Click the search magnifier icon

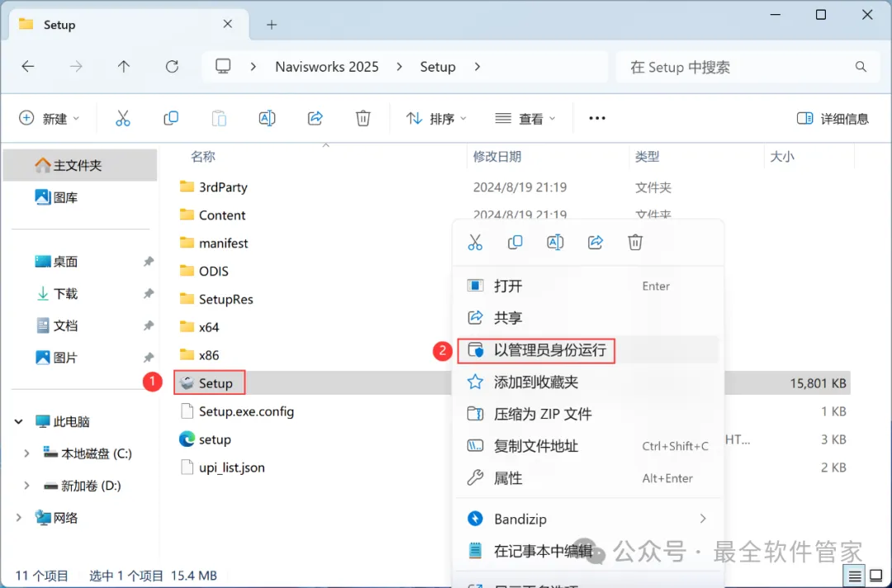(861, 67)
